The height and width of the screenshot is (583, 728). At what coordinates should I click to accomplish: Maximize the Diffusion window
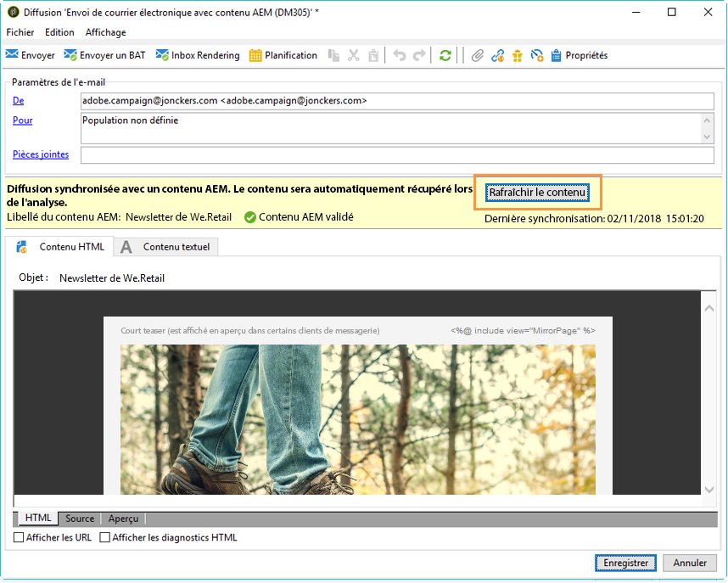coord(671,12)
